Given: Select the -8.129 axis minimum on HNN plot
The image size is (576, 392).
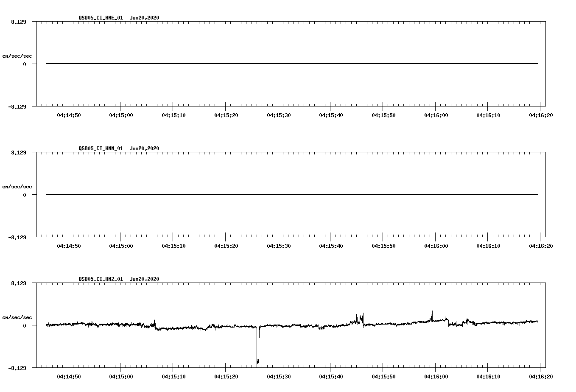Looking at the screenshot, I should tap(17, 238).
